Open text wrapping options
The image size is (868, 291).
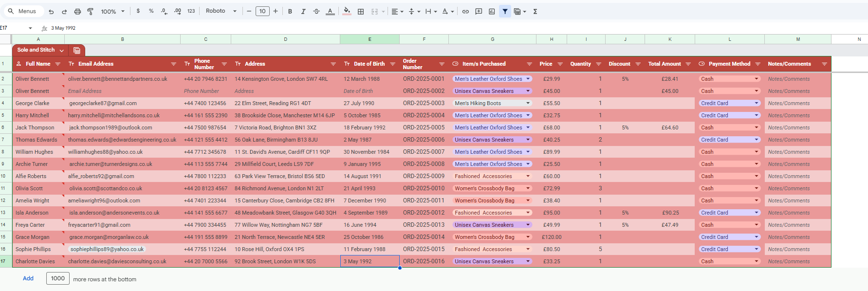[431, 11]
